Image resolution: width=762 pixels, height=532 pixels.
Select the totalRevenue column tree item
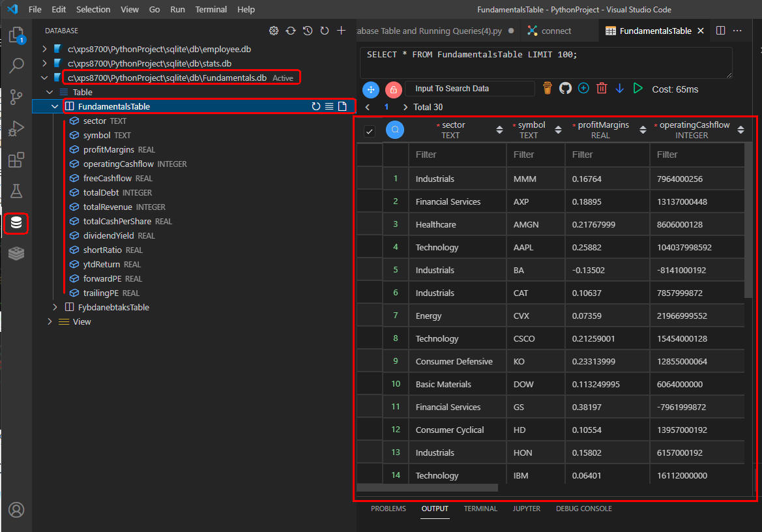tap(108, 207)
